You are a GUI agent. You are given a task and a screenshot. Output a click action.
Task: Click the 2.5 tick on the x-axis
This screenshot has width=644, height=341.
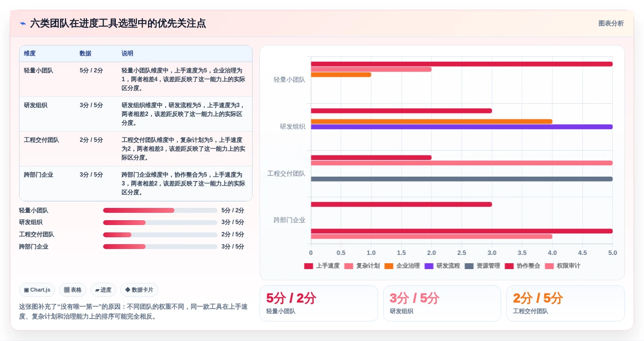(x=462, y=253)
